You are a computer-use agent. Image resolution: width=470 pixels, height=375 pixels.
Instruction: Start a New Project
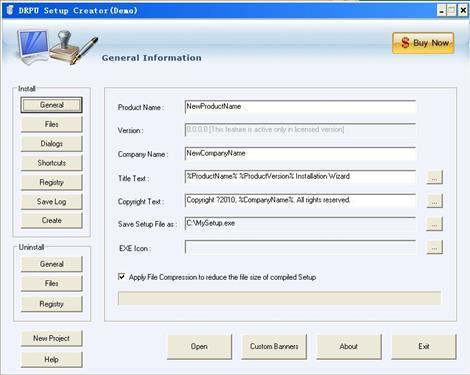(51, 338)
